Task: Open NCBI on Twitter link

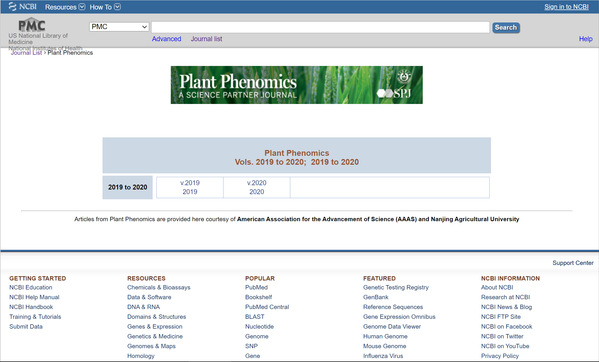Action: [x=502, y=336]
